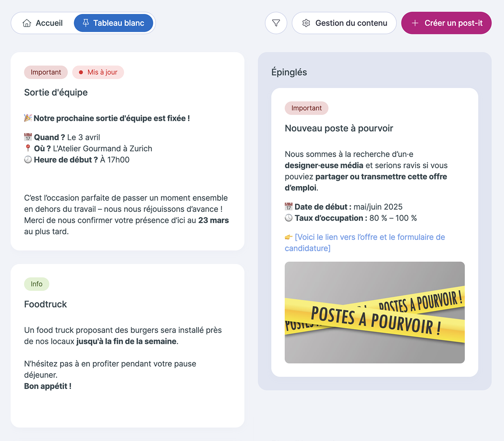Click the Important tag on Sortie d'équipe
This screenshot has width=504, height=441.
point(46,72)
